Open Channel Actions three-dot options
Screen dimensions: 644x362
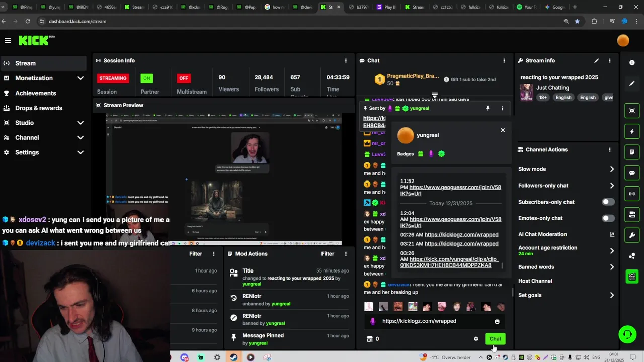pyautogui.click(x=609, y=150)
